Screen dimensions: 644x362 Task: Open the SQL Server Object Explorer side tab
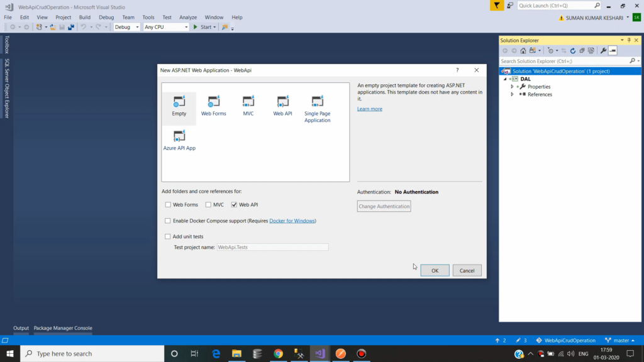click(x=6, y=88)
